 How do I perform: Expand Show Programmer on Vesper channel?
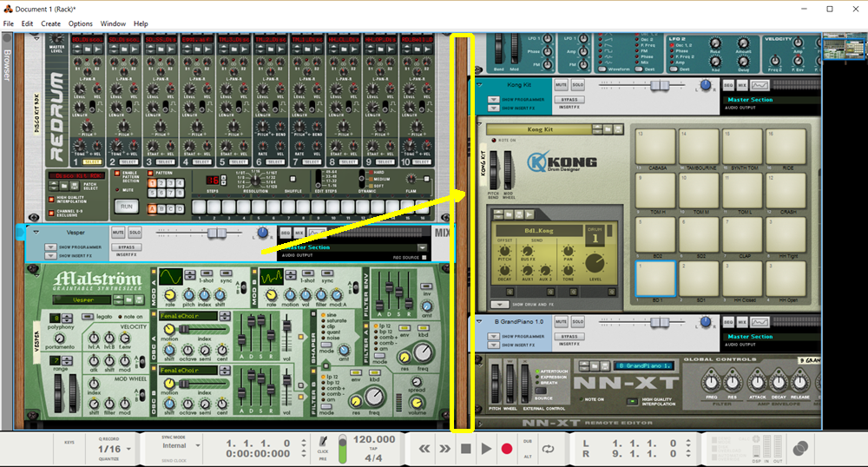tap(51, 247)
